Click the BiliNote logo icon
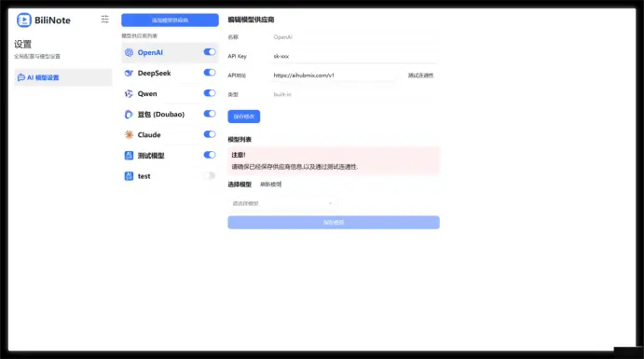 24,21
